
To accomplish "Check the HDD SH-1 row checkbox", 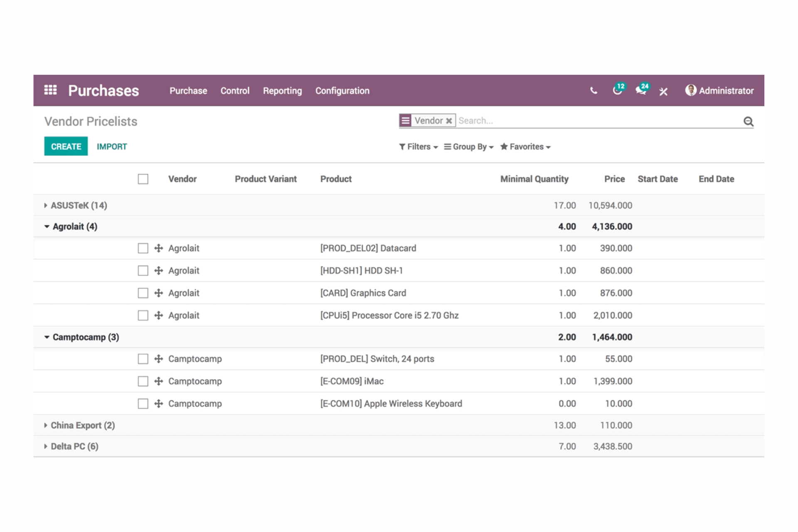I will 143,271.
